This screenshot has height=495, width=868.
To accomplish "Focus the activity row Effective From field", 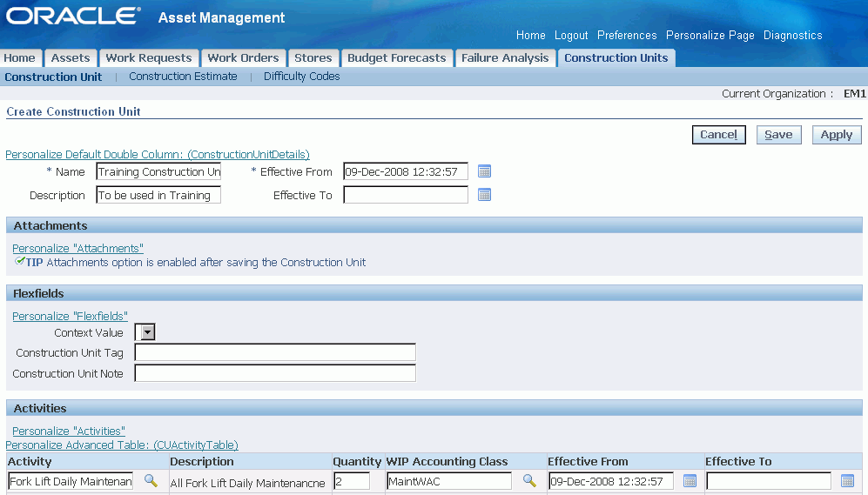I will 610,480.
